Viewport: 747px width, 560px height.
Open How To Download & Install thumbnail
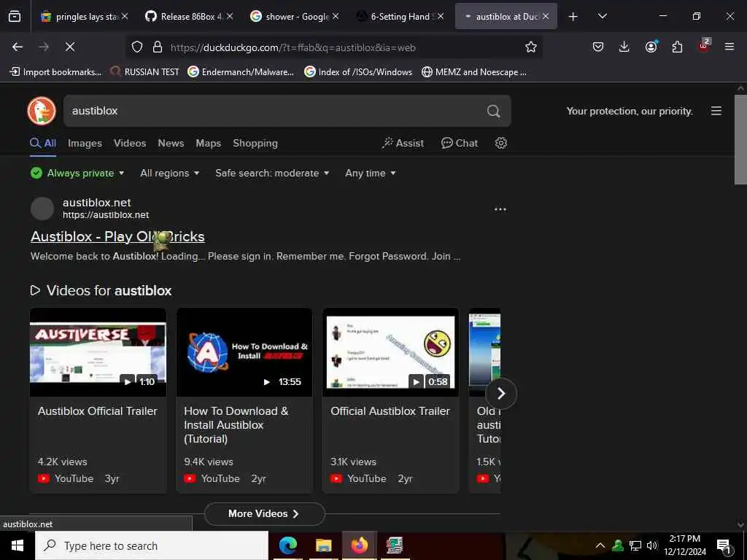pyautogui.click(x=244, y=352)
